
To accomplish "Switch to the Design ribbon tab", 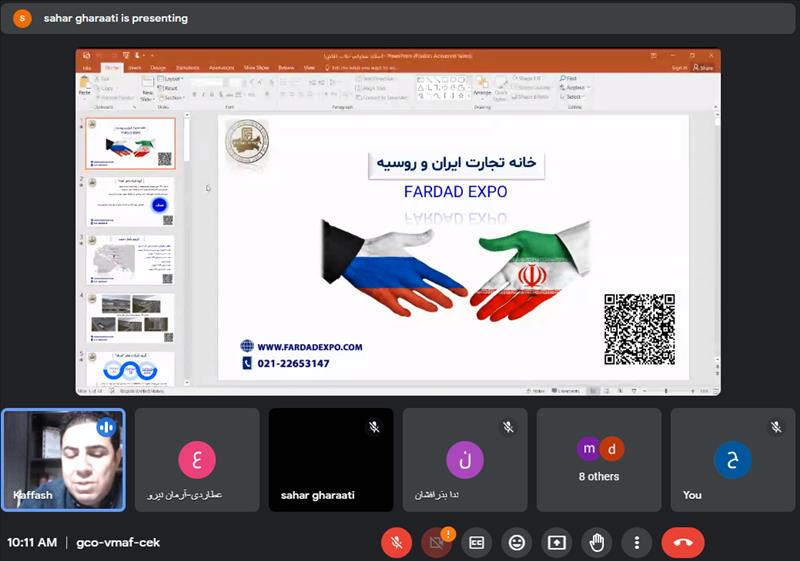I will pos(158,67).
